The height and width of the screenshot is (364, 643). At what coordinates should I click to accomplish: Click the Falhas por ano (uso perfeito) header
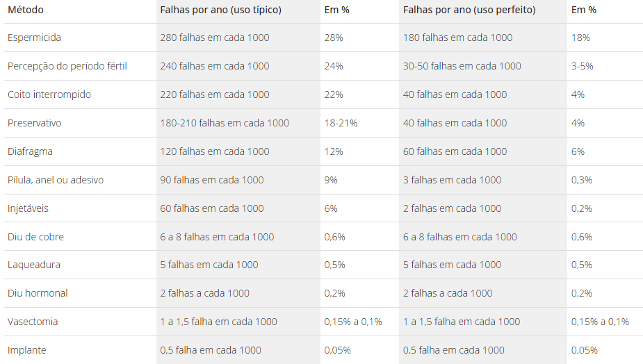(x=469, y=10)
